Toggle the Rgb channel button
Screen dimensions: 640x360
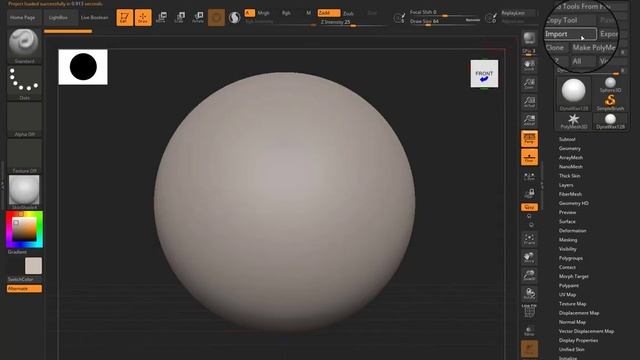coord(287,13)
